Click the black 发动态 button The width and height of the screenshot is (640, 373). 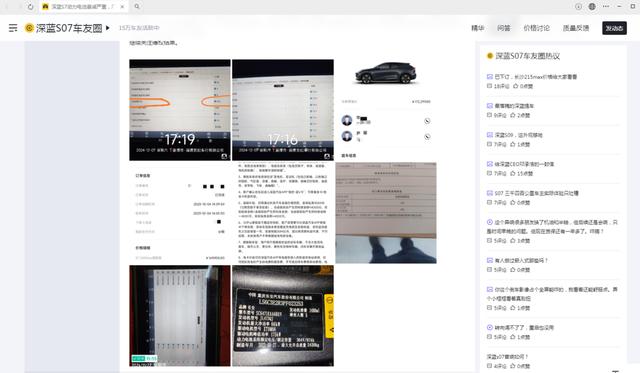pos(614,28)
